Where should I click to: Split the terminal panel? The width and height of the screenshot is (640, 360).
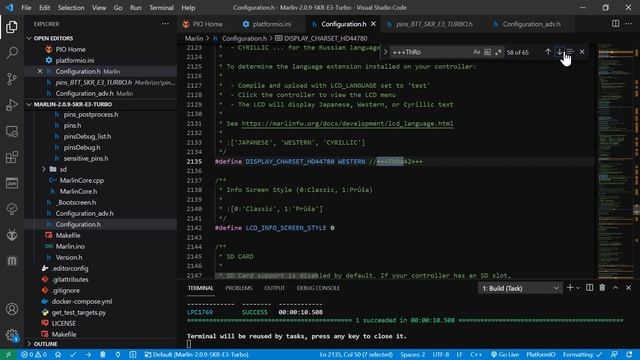click(589, 288)
